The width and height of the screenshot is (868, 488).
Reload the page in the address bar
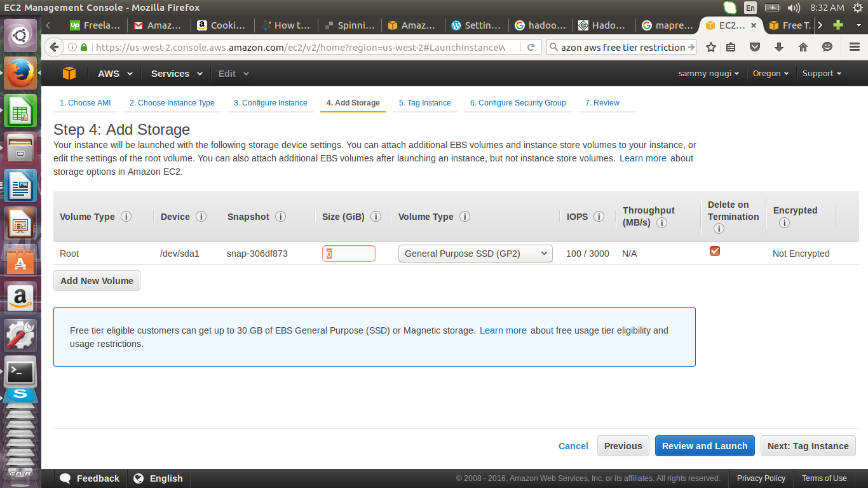tap(531, 47)
